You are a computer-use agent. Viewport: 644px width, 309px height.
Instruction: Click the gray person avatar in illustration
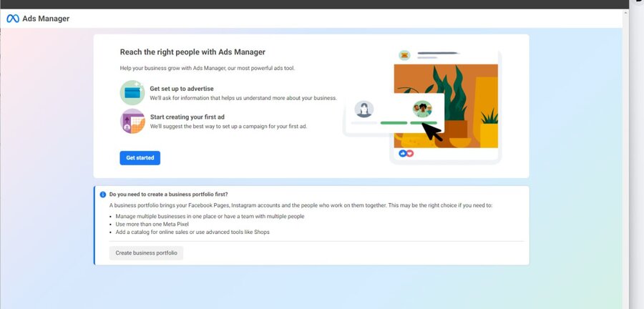point(365,109)
